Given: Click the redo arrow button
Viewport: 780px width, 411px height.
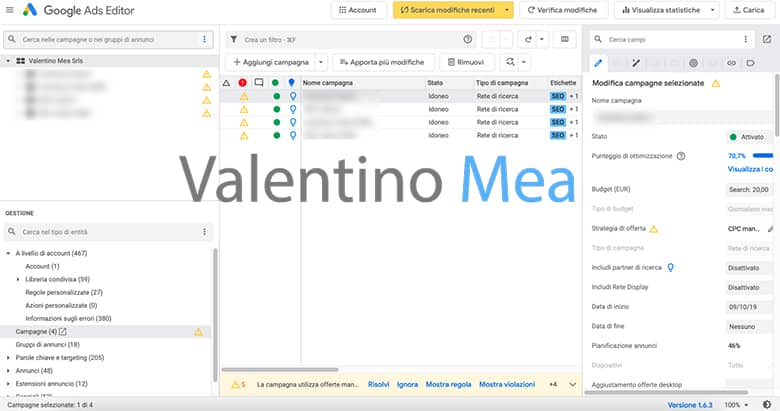Looking at the screenshot, I should coord(528,39).
